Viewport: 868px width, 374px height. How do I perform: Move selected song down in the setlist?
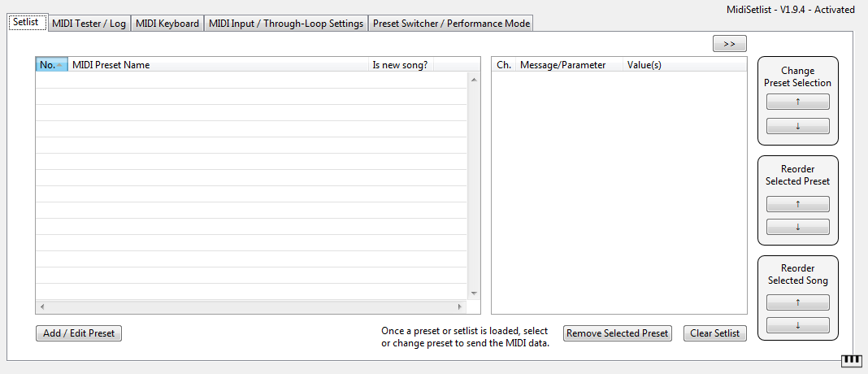coord(797,325)
